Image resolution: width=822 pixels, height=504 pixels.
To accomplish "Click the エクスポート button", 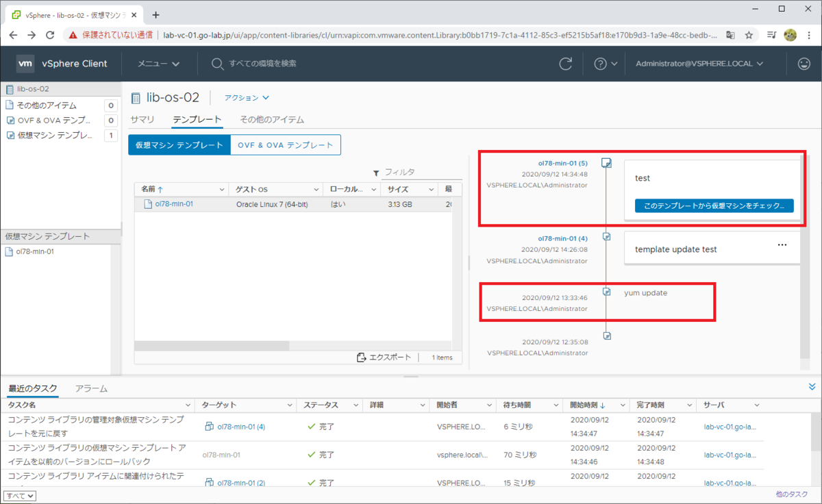I will (384, 357).
